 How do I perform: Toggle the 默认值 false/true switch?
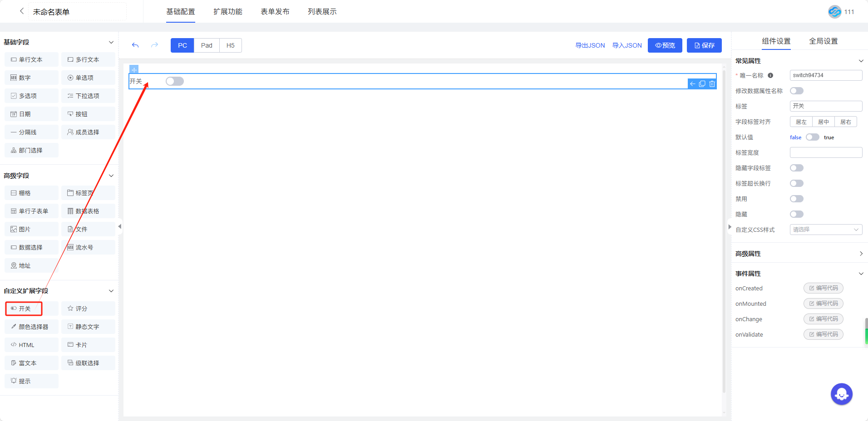812,137
